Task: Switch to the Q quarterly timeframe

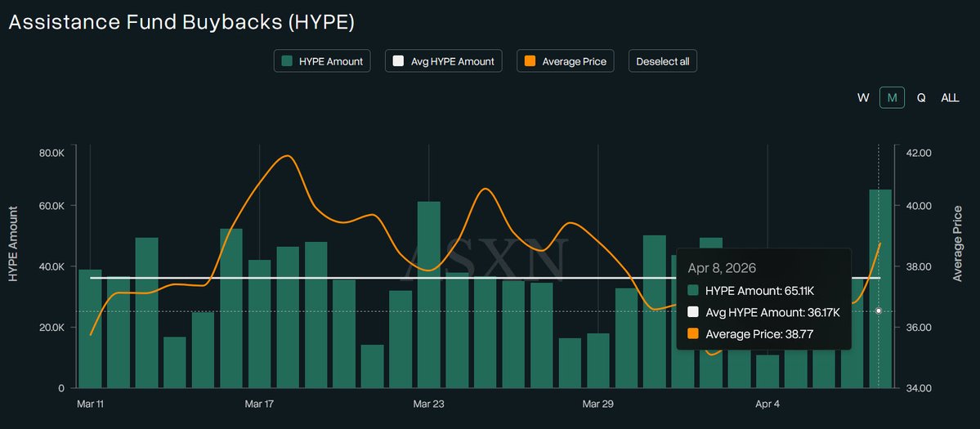Action: [x=920, y=97]
